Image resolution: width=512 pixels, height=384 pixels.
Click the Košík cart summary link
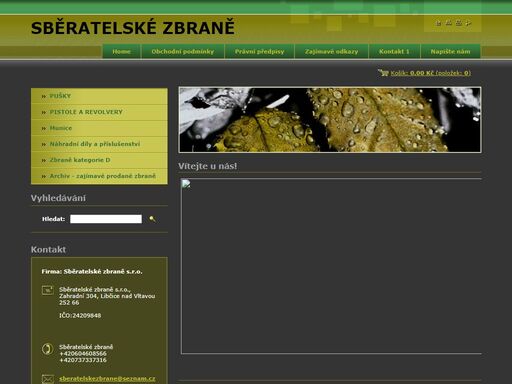(x=430, y=73)
